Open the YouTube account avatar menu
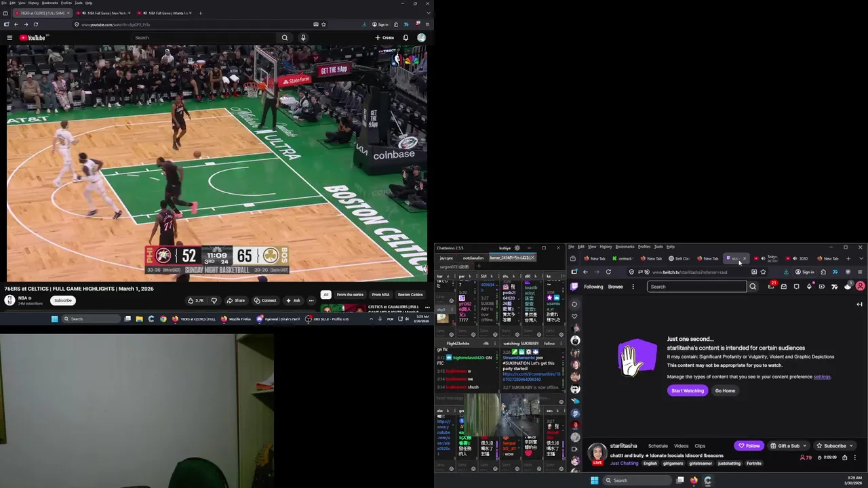Viewport: 868px width, 488px height. coord(421,38)
